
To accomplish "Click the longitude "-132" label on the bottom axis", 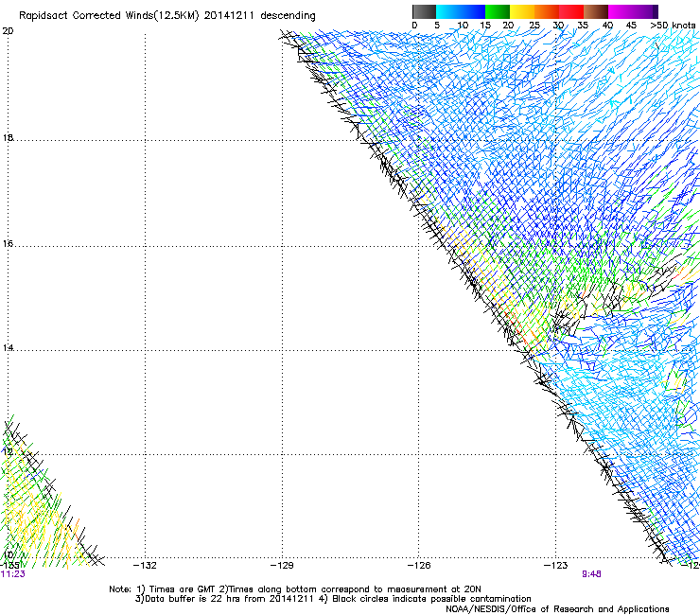I will pos(145,566).
